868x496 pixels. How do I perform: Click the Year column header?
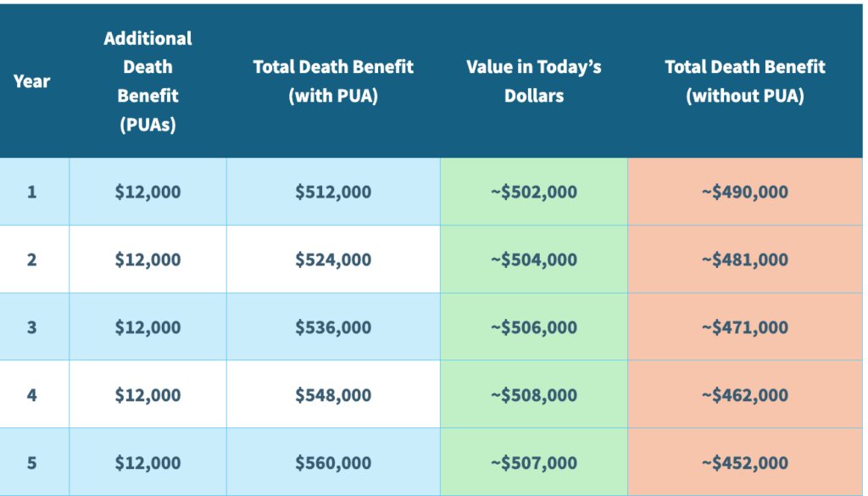[x=31, y=81]
